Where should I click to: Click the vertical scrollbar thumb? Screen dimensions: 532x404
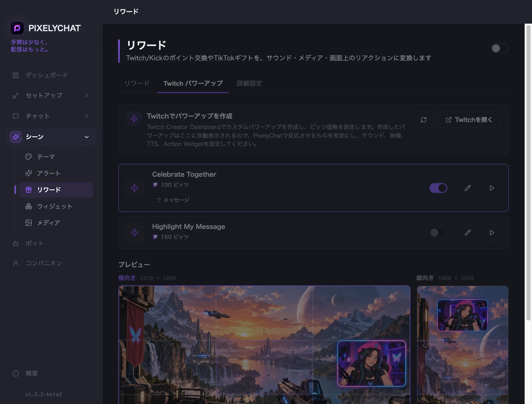[x=528, y=172]
